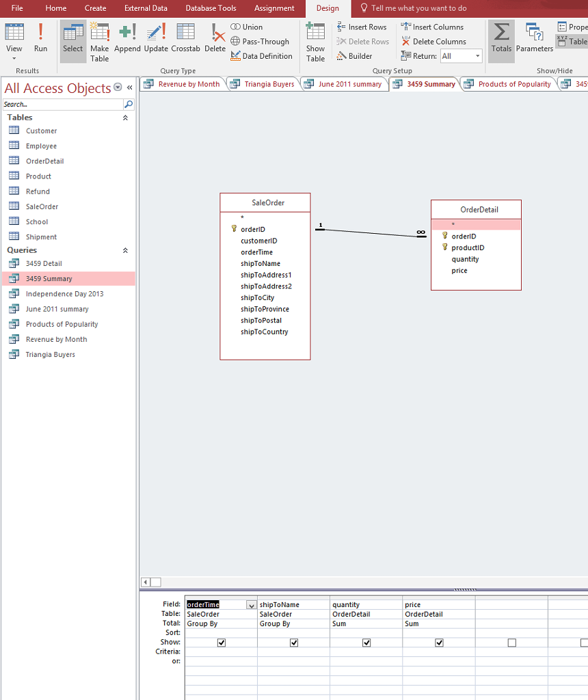588x700 pixels.
Task: Collapse the navigation pane shutter button
Action: pyautogui.click(x=129, y=87)
